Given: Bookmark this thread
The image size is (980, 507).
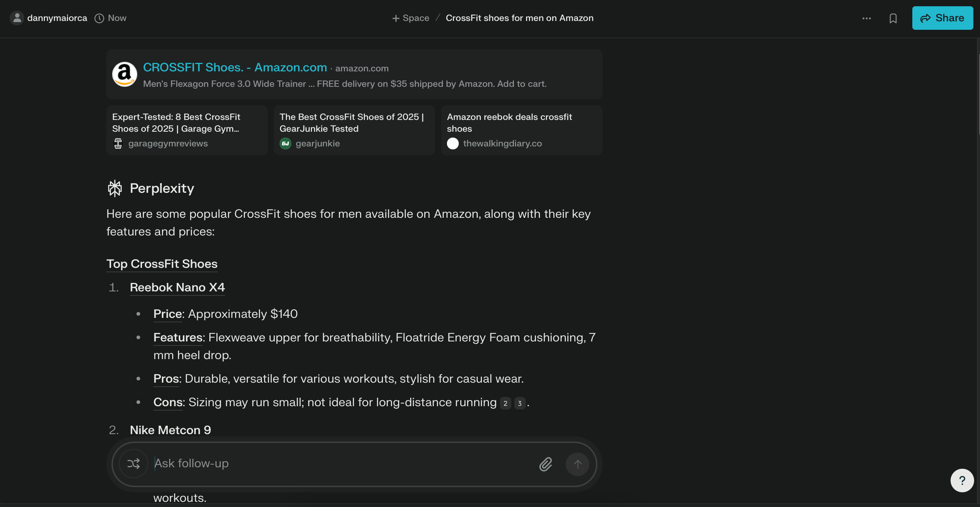Looking at the screenshot, I should [x=893, y=18].
